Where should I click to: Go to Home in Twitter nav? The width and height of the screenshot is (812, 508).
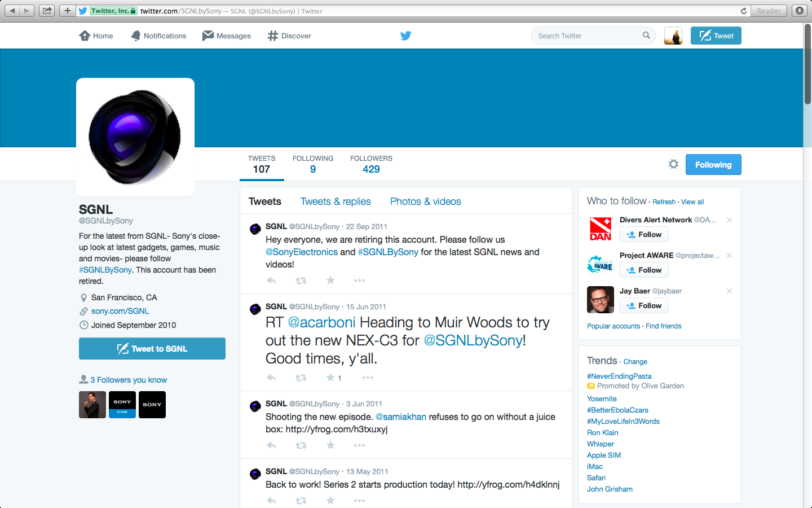coord(96,36)
